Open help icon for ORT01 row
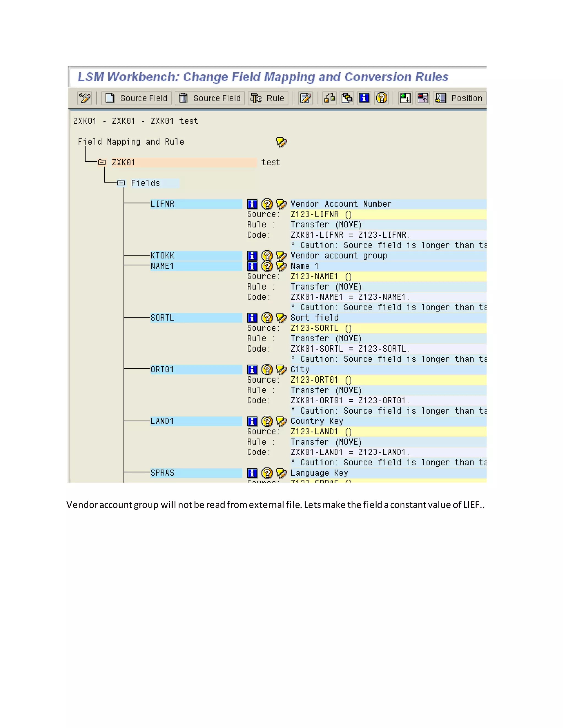The image size is (563, 728). (x=267, y=369)
